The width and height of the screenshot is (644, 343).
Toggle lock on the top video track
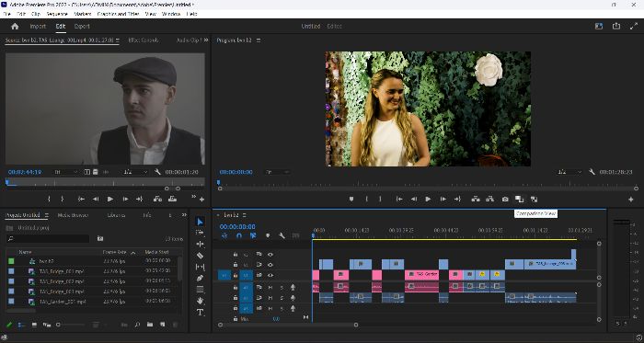[x=236, y=255]
